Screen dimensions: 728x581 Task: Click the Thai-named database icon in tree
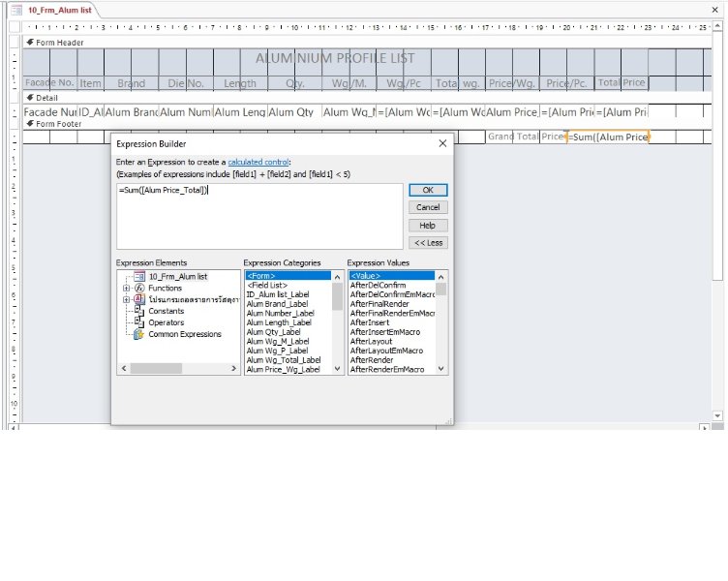click(139, 299)
